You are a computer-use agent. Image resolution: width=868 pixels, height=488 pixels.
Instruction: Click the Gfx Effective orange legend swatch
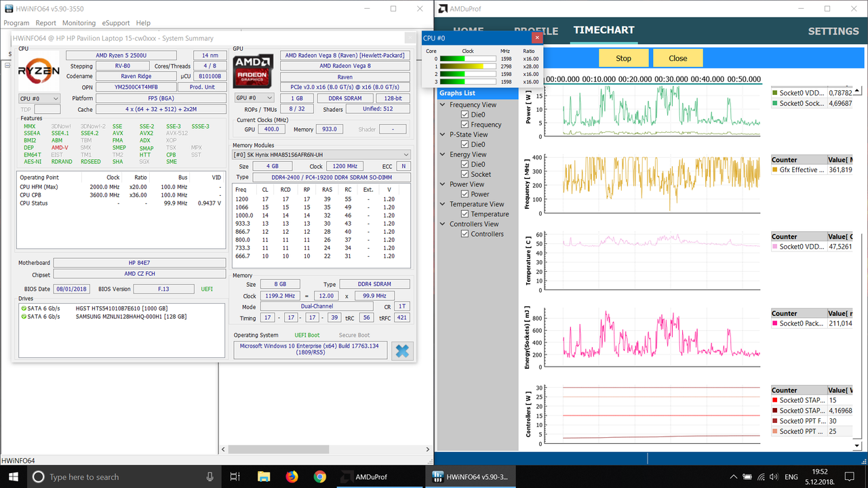(775, 170)
